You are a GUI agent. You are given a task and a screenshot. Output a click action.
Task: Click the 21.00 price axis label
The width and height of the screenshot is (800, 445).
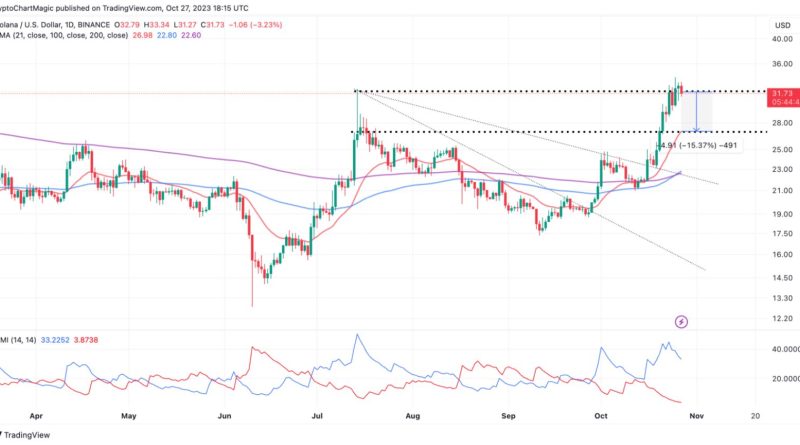pyautogui.click(x=782, y=191)
